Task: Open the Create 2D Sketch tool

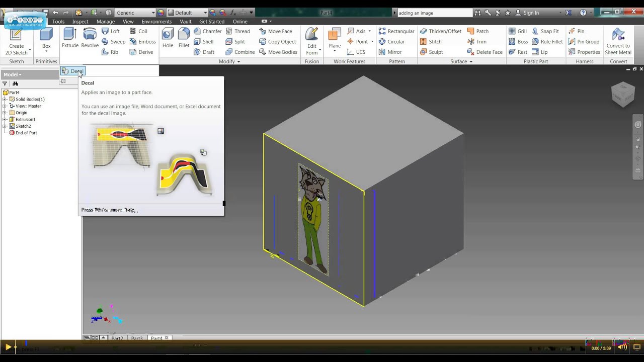Action: tap(17, 41)
